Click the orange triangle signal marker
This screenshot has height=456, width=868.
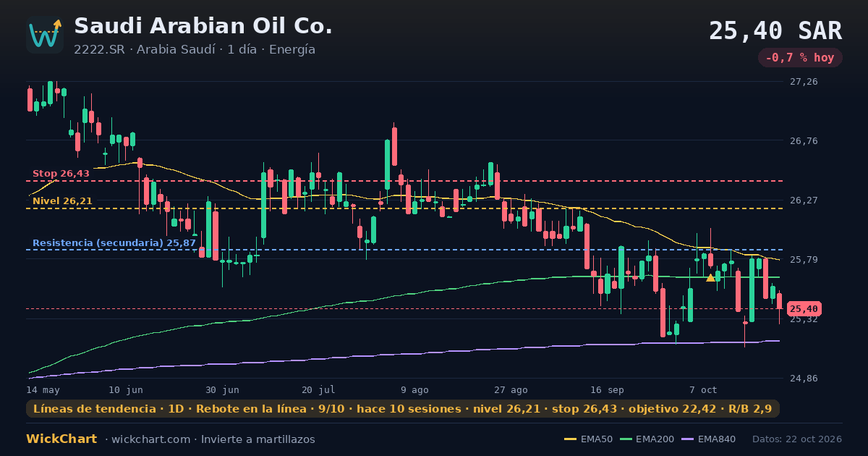710,277
